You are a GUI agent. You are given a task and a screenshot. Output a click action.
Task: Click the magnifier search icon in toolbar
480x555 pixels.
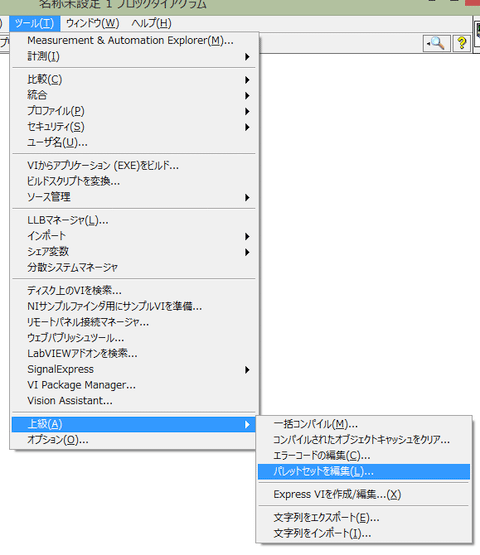[436, 44]
